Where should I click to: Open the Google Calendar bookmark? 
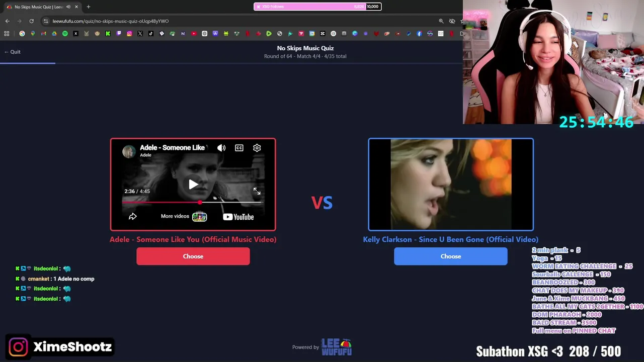[312, 34]
